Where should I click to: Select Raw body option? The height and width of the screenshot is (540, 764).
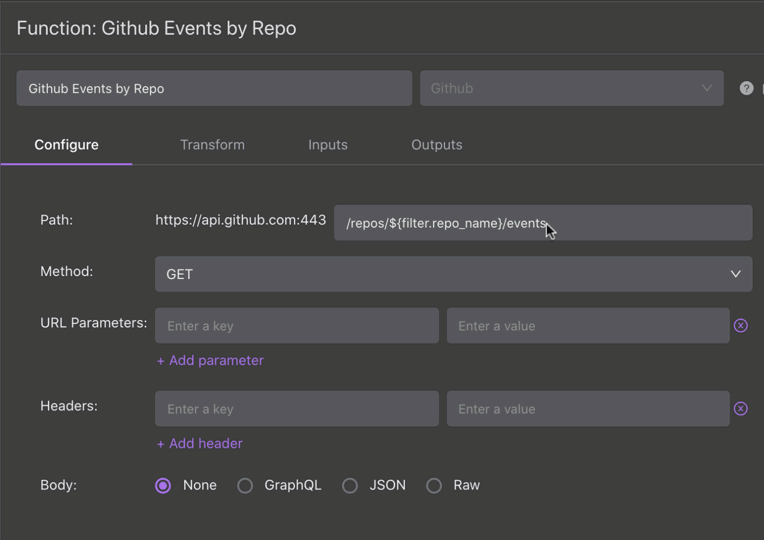(x=434, y=485)
